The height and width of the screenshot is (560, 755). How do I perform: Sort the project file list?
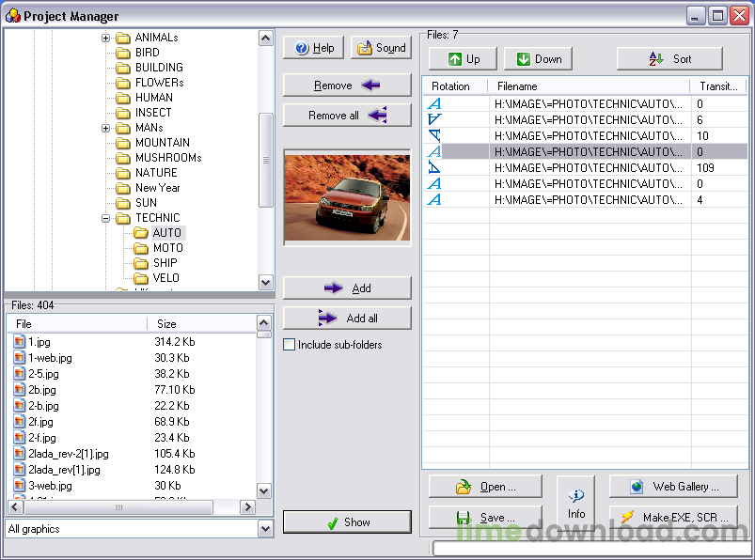pyautogui.click(x=669, y=59)
